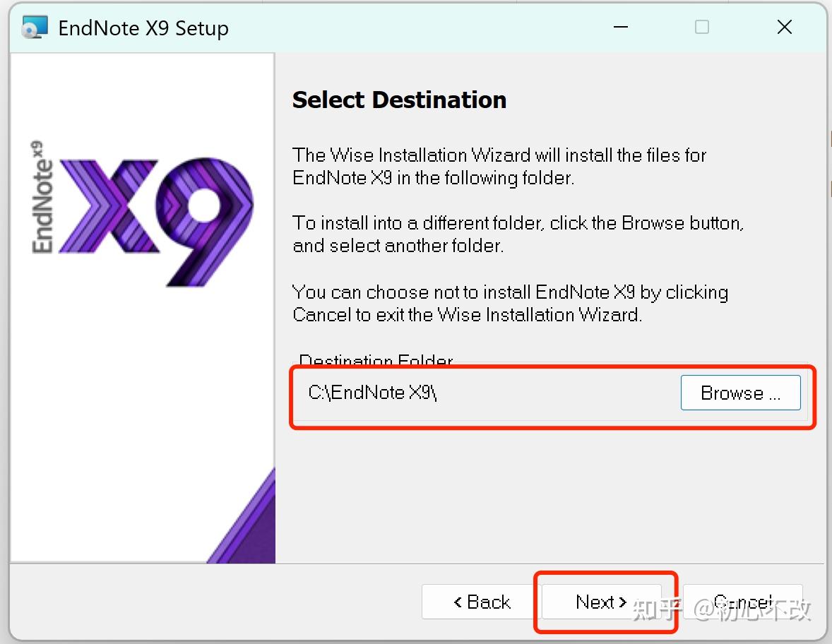Click the Destination Folder group label
Screen dimensions: 832x644
coord(374,361)
